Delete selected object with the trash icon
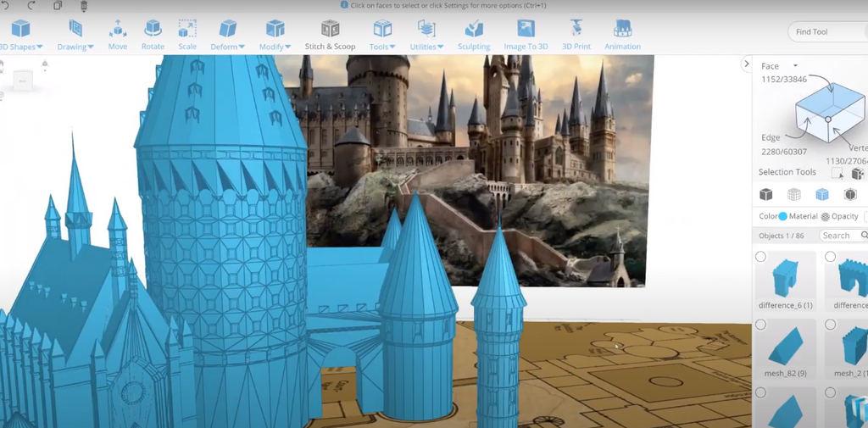Screen dimensions: 868x428 coord(84,6)
